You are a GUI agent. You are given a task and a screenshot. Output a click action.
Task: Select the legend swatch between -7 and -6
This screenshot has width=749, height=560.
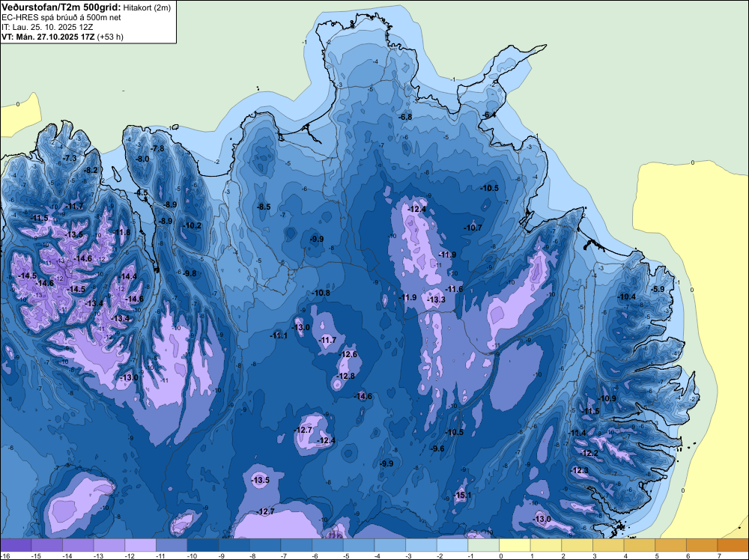[x=296, y=545]
